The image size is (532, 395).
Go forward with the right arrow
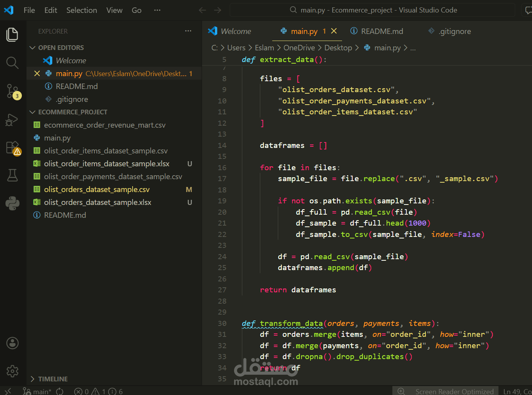point(218,10)
